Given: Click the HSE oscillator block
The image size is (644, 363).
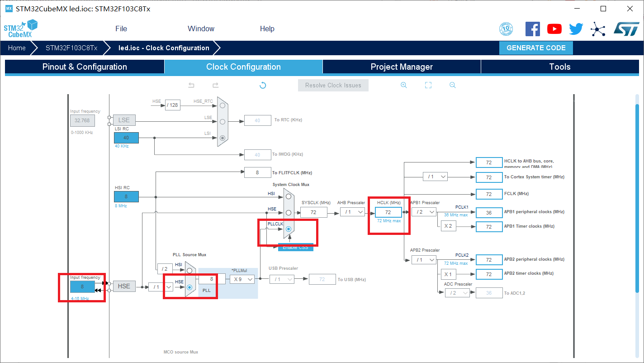Looking at the screenshot, I should pyautogui.click(x=124, y=286).
